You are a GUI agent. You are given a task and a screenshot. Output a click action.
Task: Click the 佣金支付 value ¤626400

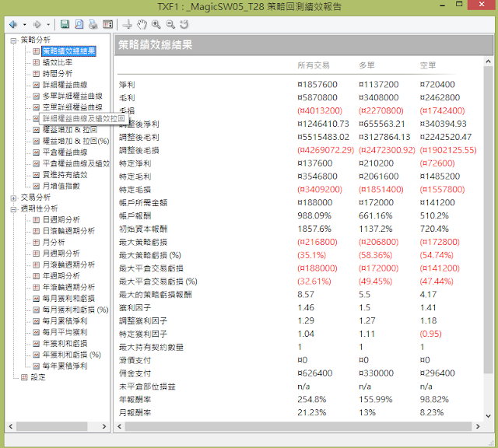click(314, 373)
